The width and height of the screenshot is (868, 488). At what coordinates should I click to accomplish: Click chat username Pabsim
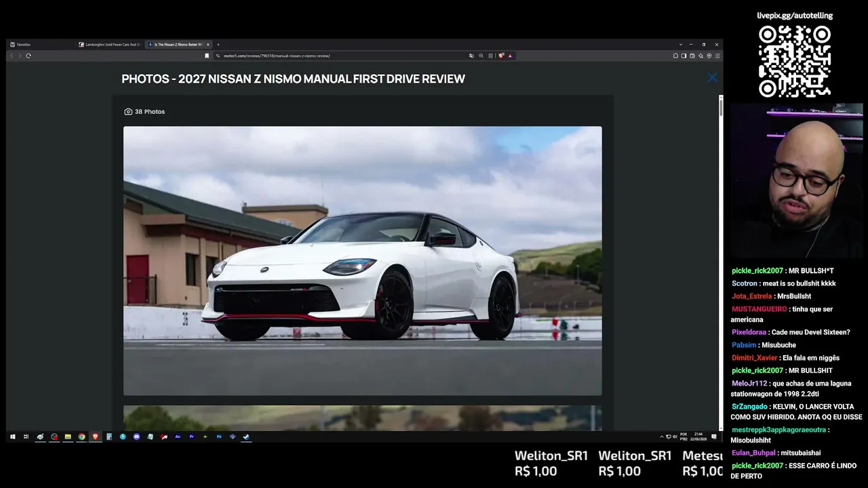(x=744, y=345)
